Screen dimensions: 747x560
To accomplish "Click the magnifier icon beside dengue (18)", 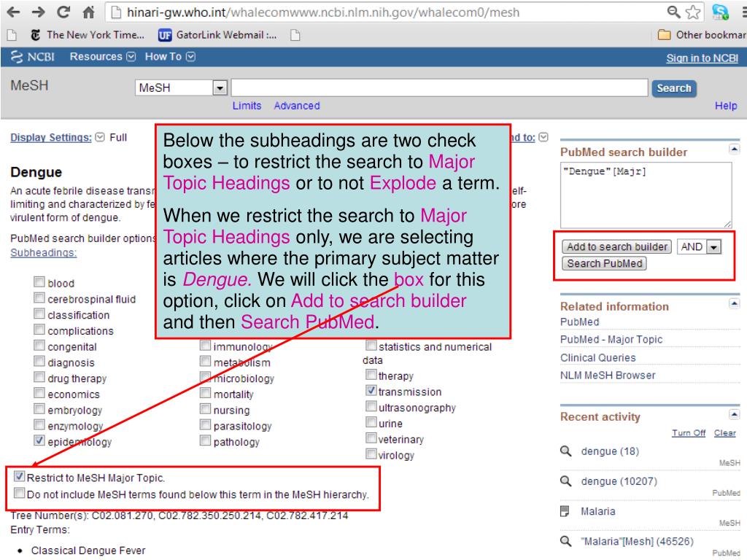I will click(565, 451).
